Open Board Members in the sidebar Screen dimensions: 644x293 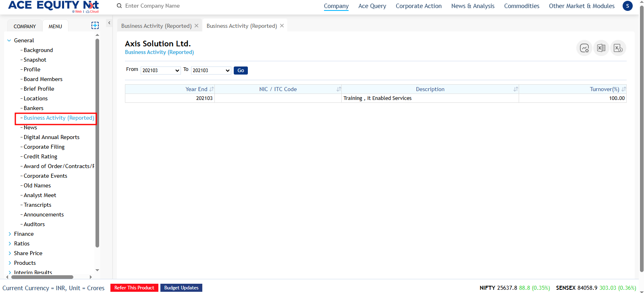[43, 79]
